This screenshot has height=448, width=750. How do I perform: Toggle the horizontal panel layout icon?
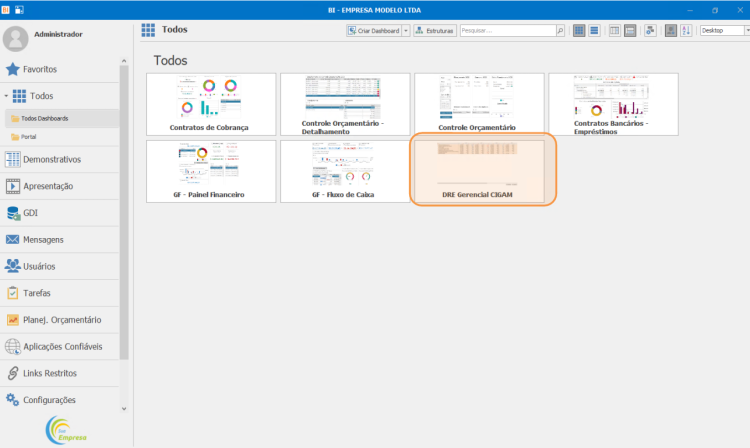click(x=630, y=31)
